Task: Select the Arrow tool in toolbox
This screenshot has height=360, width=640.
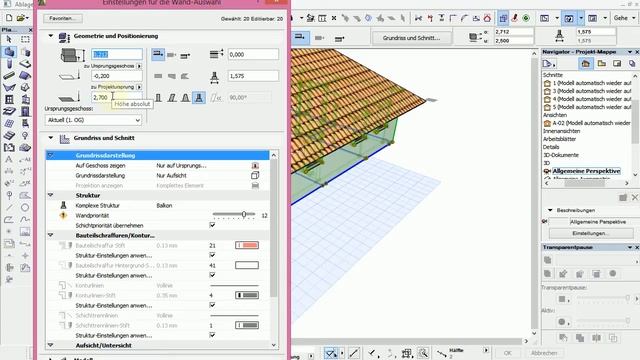Action: 9,40
